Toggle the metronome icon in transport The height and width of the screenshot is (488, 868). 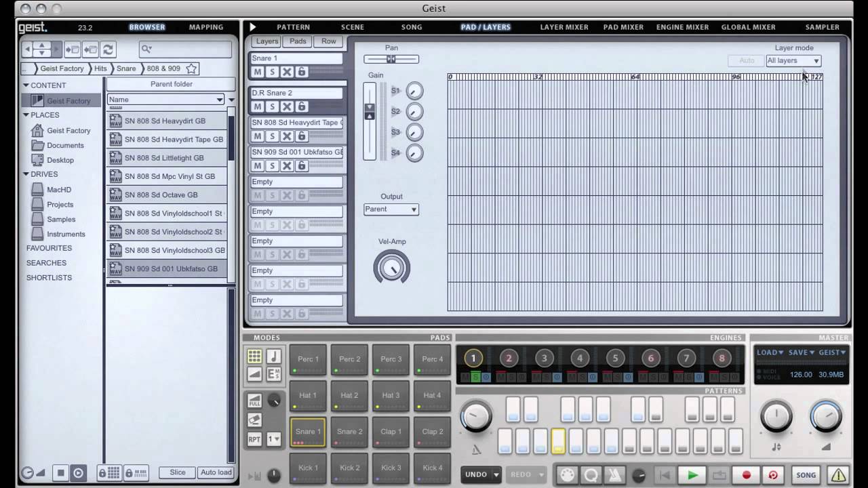click(614, 475)
